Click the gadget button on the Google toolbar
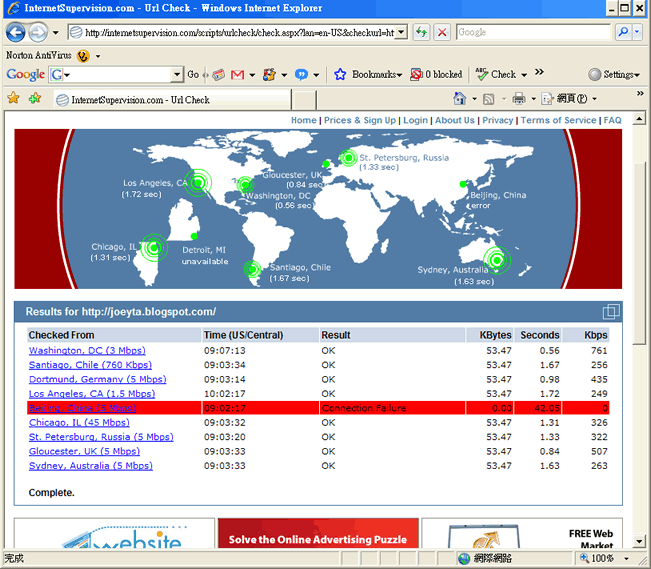 269,75
